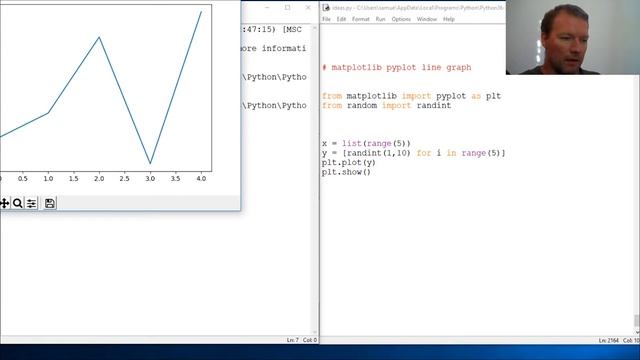Click the line minimum at x=3.0 on plot
This screenshot has height=360, width=640.
(150, 163)
